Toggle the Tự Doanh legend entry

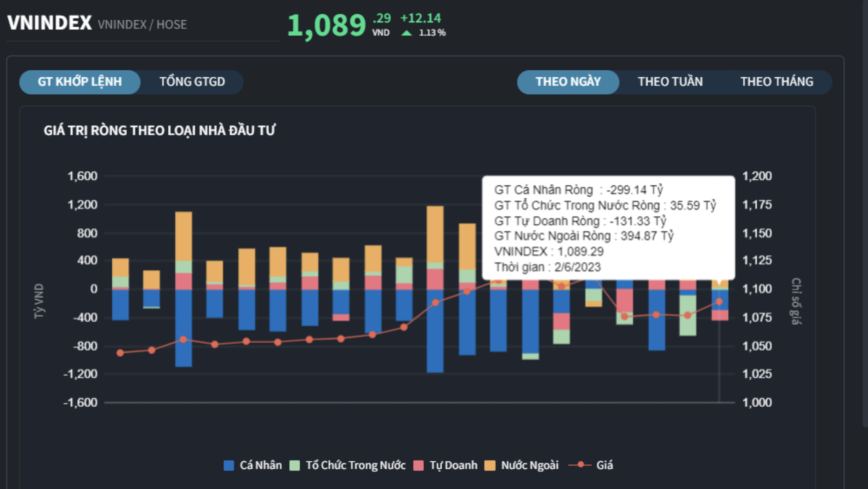(x=453, y=465)
